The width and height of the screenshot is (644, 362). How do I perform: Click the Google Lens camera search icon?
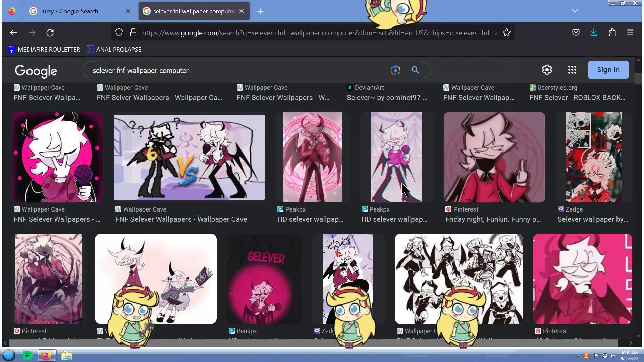pos(395,70)
